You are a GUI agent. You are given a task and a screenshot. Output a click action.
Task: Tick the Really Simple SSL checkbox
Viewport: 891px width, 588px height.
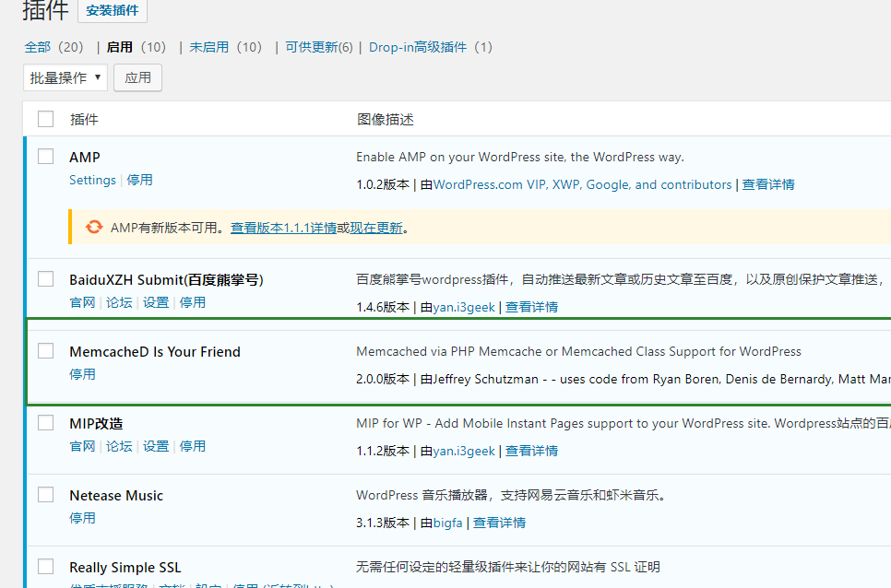point(45,567)
